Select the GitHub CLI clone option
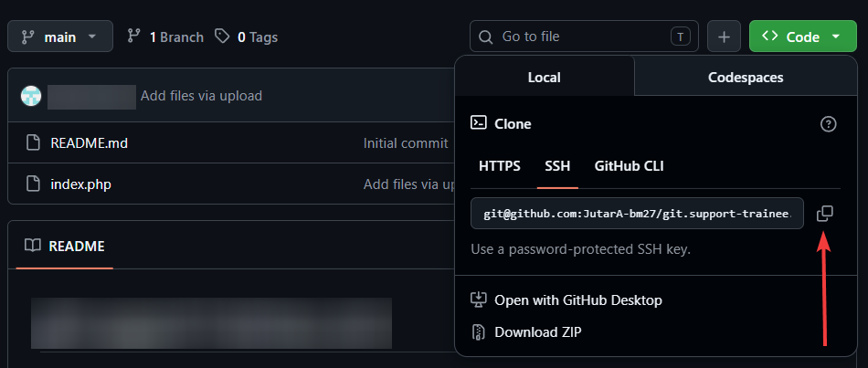Viewport: 868px width, 368px height. (629, 166)
